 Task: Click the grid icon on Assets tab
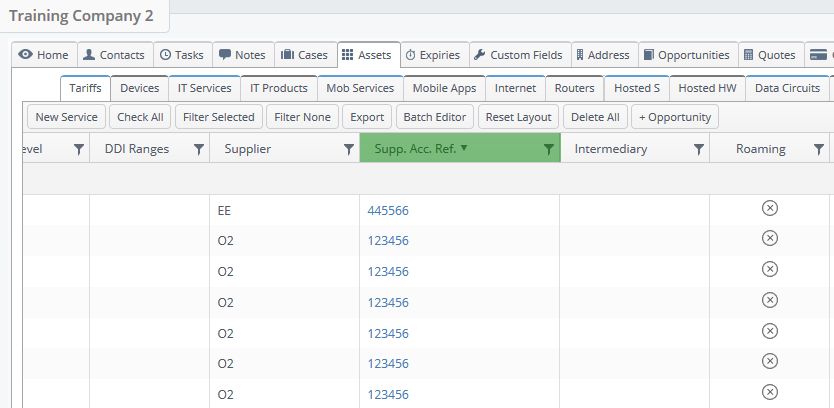347,55
